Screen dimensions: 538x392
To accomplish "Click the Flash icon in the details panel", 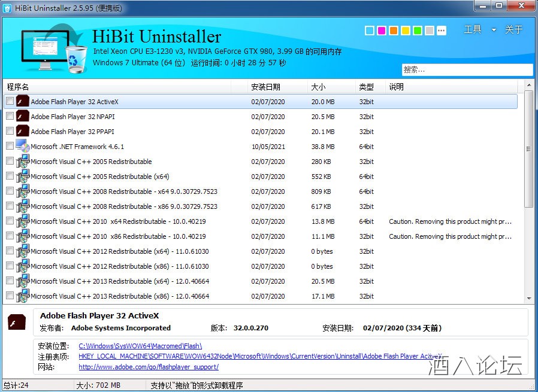I will [x=17, y=323].
